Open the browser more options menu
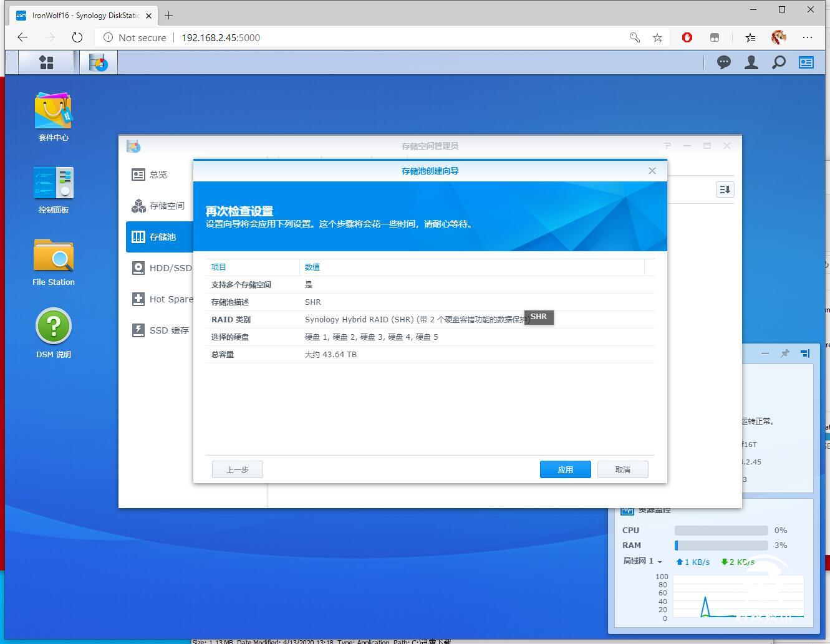830x644 pixels. 807,38
